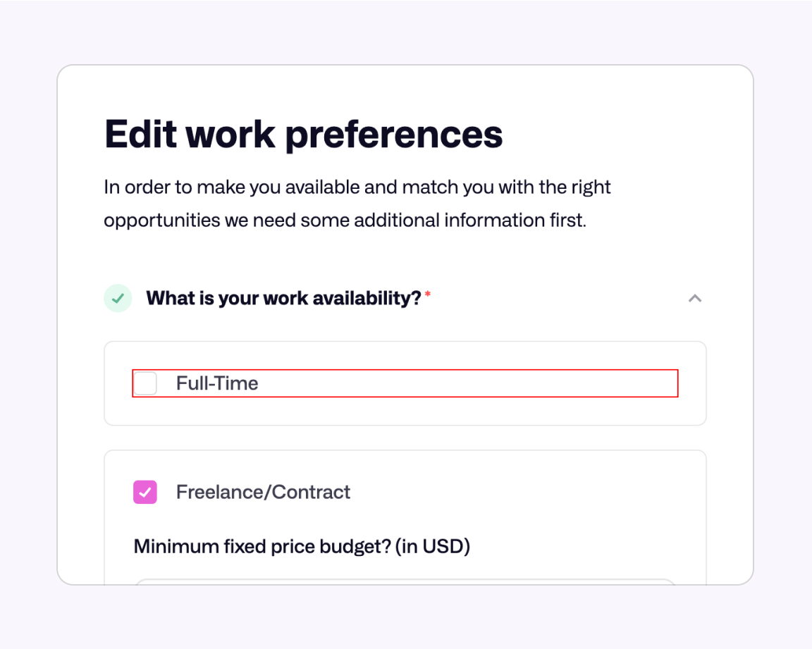Viewport: 812px width, 649px height.
Task: Click the chevron next to the availability question
Action: point(695,298)
